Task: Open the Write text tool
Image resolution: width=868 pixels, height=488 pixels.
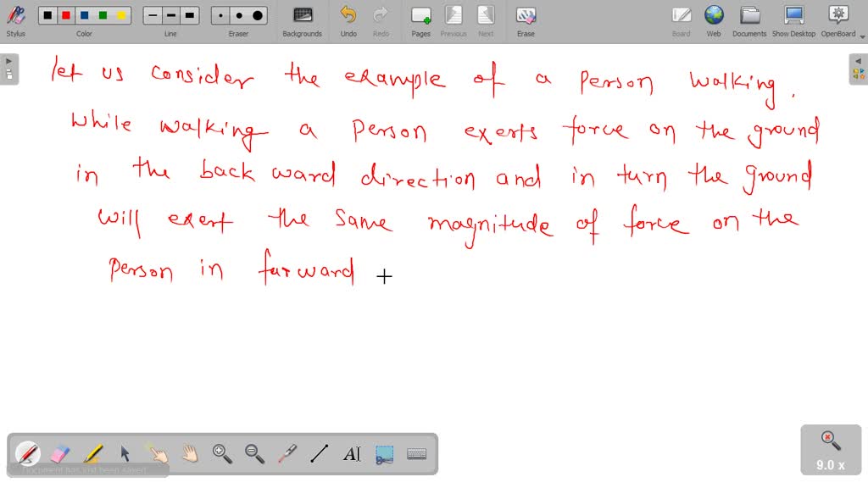Action: 352,455
